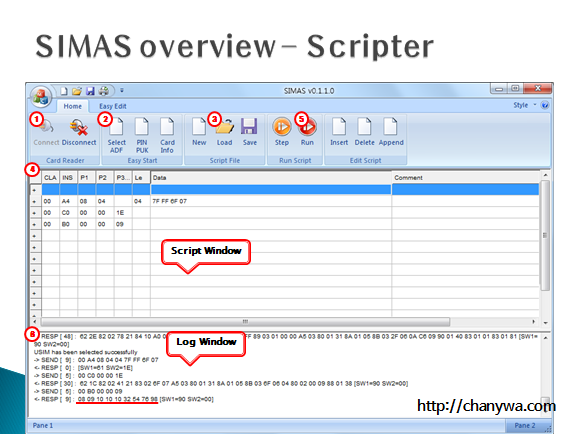Click the Pane 2 status bar entry
580x434 pixels.
525,425
